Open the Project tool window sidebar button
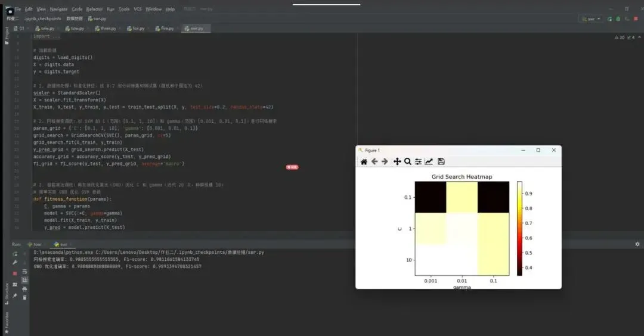The width and height of the screenshot is (644, 336). click(7, 35)
